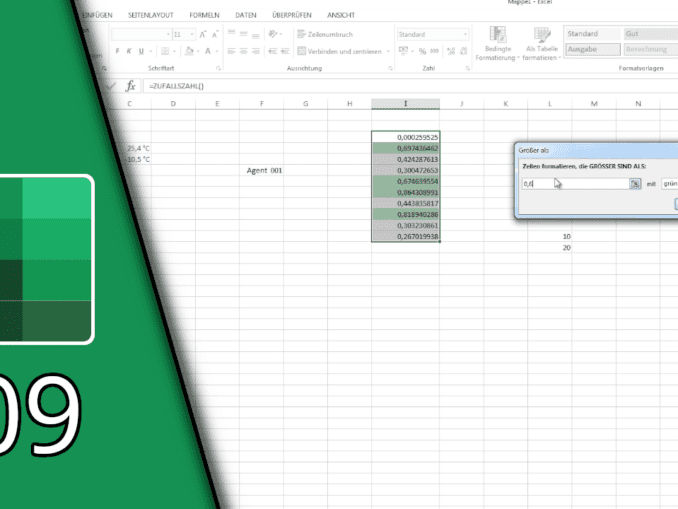
Task: Toggle bold formatting (F)
Action: coord(116,50)
